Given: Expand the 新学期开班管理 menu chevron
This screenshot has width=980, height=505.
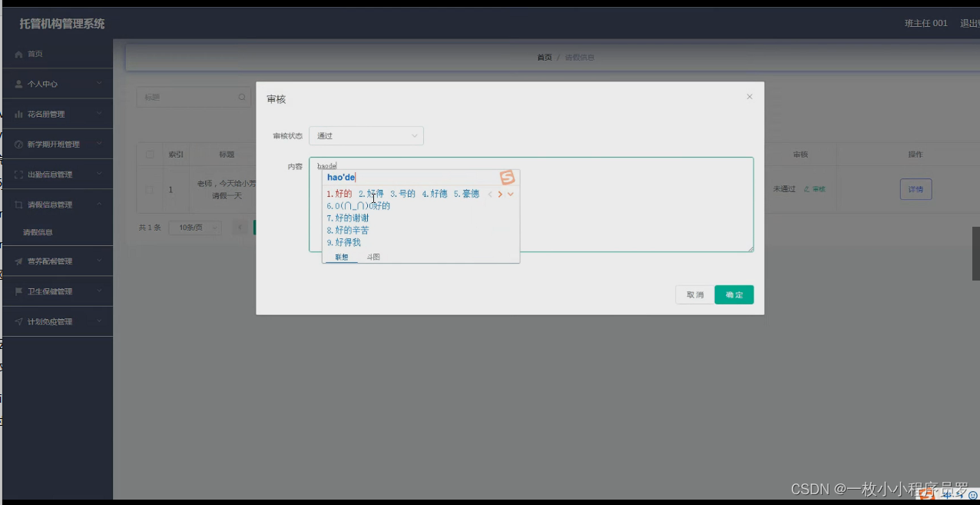Looking at the screenshot, I should click(99, 144).
